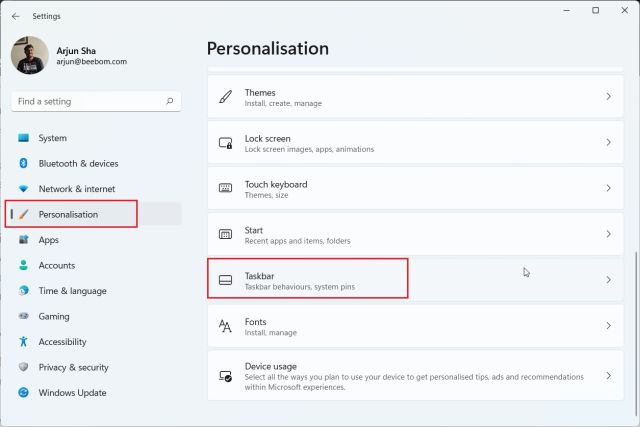Click the Device usage icon

[225, 376]
